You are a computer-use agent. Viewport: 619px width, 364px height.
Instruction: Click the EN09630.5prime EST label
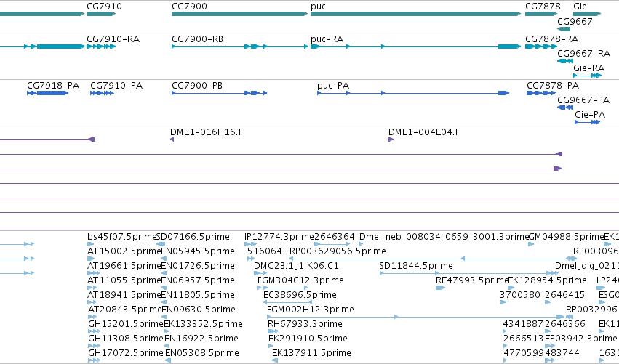pyautogui.click(x=199, y=310)
